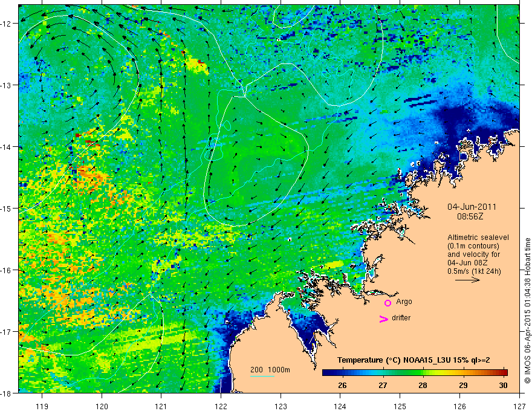The width and height of the screenshot is (532, 411).
Task: Click the '0.5m/s (1kt 24h)' text
Action: pos(474,271)
